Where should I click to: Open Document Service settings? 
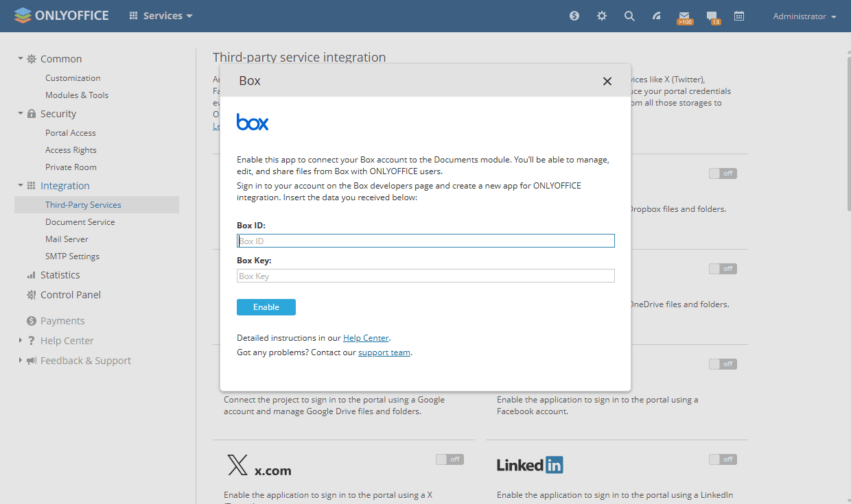click(80, 222)
